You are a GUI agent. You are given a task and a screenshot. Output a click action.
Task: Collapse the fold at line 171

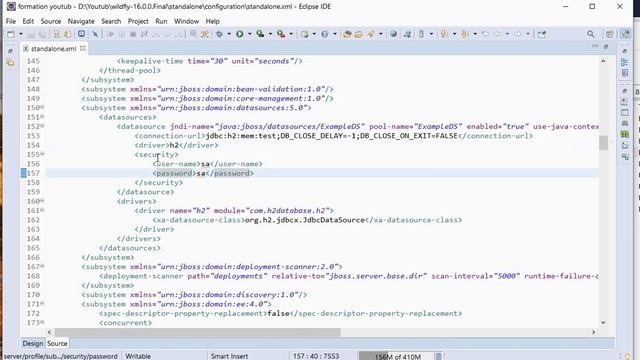(42, 304)
